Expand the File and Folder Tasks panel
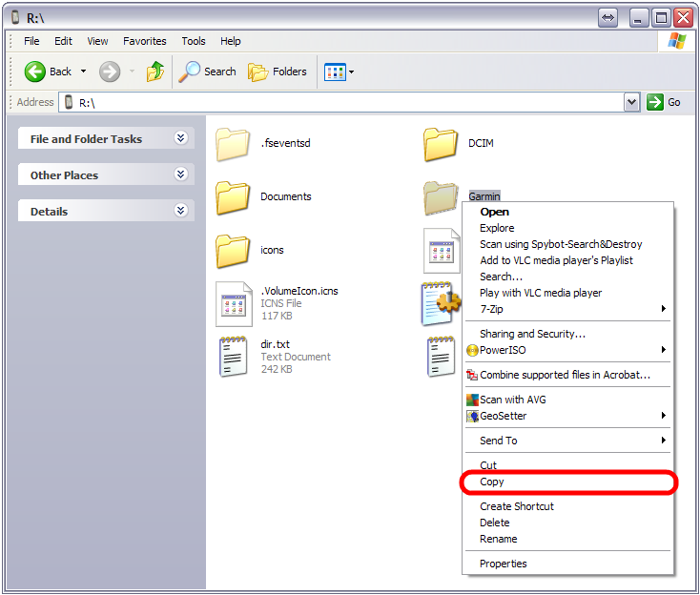700x595 pixels. click(180, 138)
